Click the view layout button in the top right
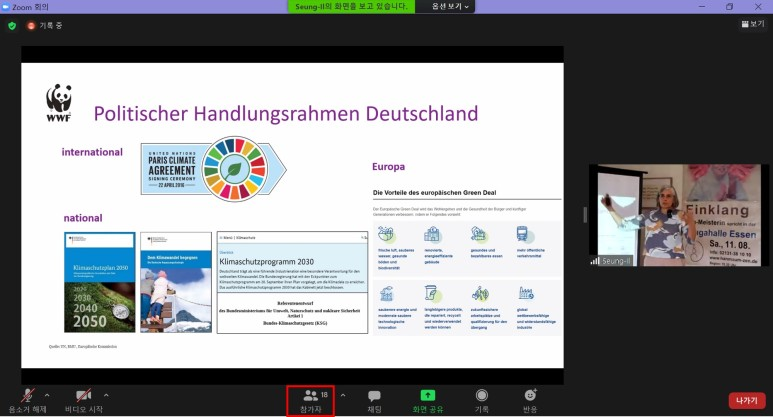Image resolution: width=773 pixels, height=417 pixels. (752, 24)
